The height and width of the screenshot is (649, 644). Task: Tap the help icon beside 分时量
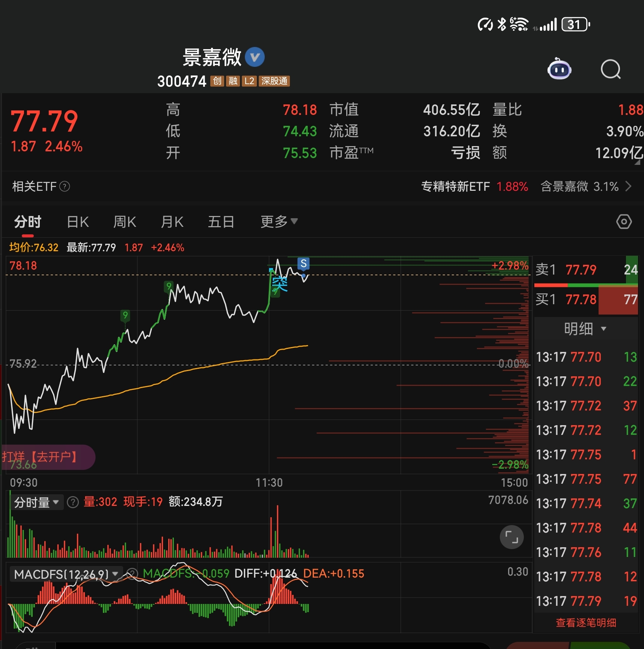coord(72,502)
